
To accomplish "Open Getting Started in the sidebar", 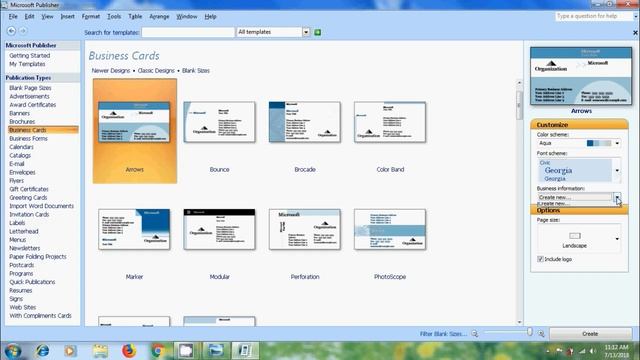I will 29,56.
